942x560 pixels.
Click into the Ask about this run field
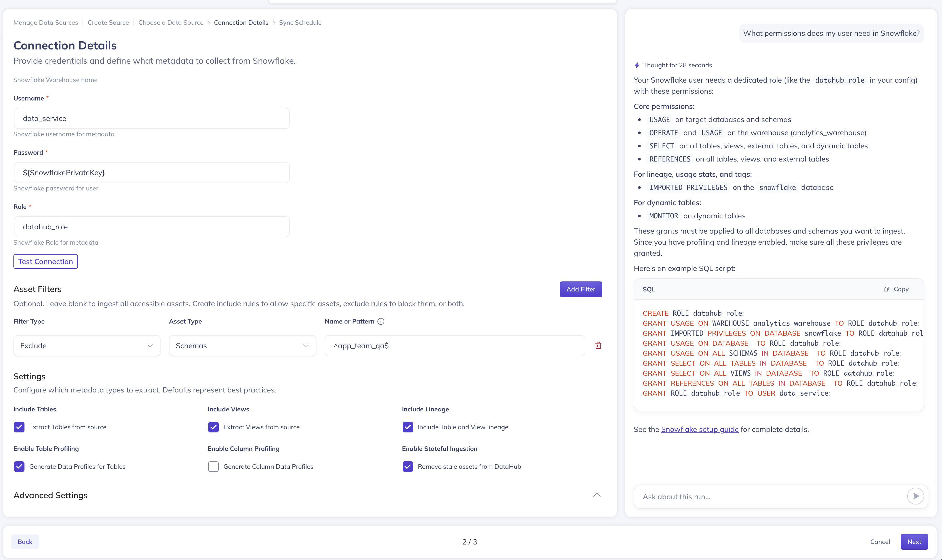[770, 497]
